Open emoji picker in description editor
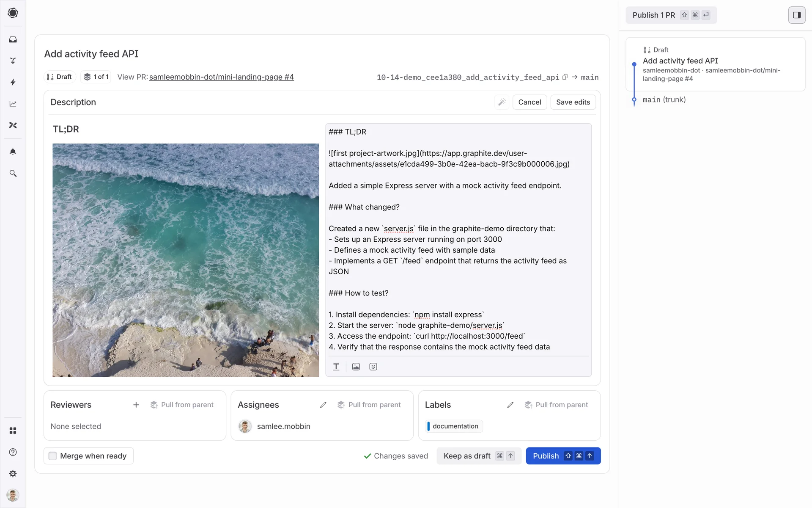The width and height of the screenshot is (812, 508). pyautogui.click(x=373, y=367)
